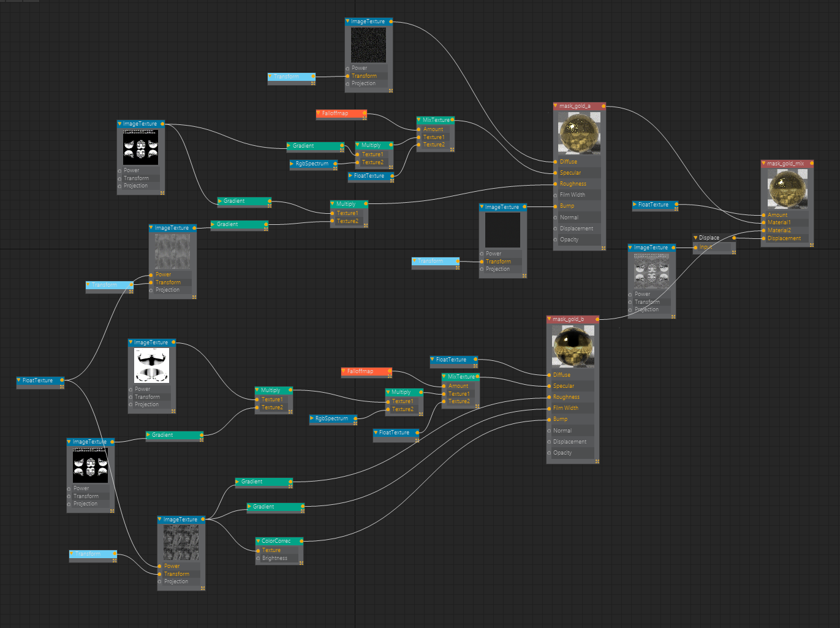Screen dimensions: 840x628
Task: Select the mask_gold_a node title
Action: click(x=575, y=106)
